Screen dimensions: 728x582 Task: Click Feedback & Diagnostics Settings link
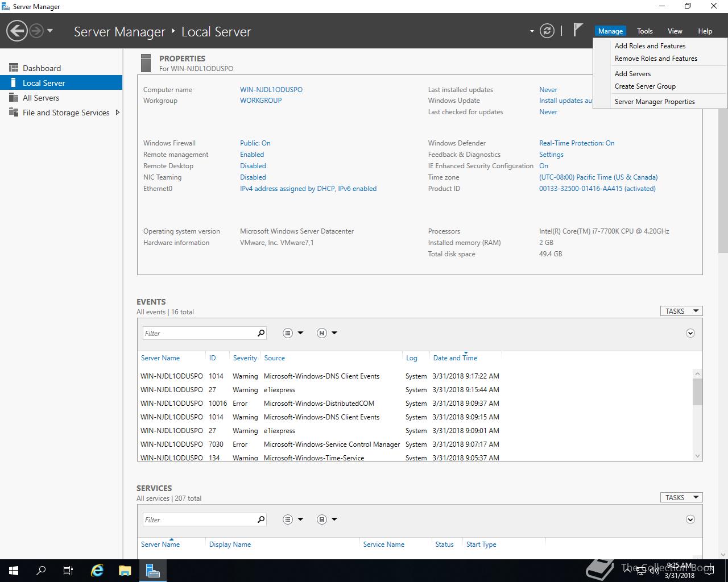click(x=551, y=155)
